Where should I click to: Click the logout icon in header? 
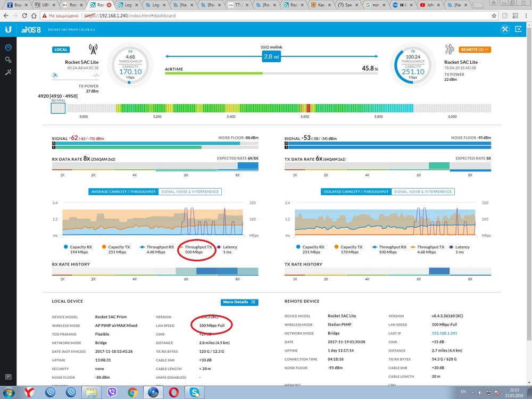pos(519,29)
